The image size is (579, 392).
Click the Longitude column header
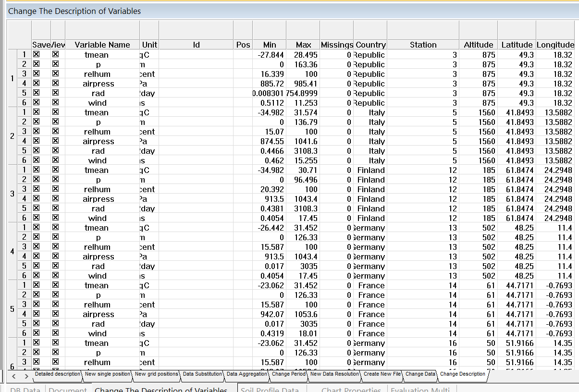coord(555,45)
